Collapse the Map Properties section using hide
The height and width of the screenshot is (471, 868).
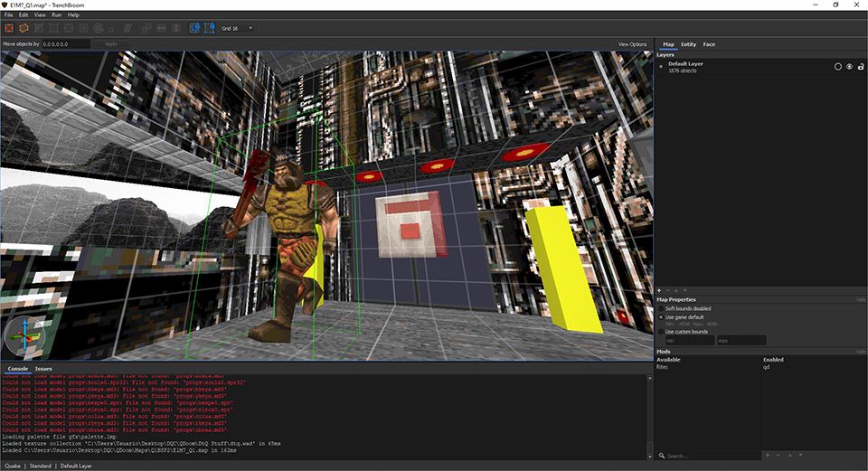861,299
